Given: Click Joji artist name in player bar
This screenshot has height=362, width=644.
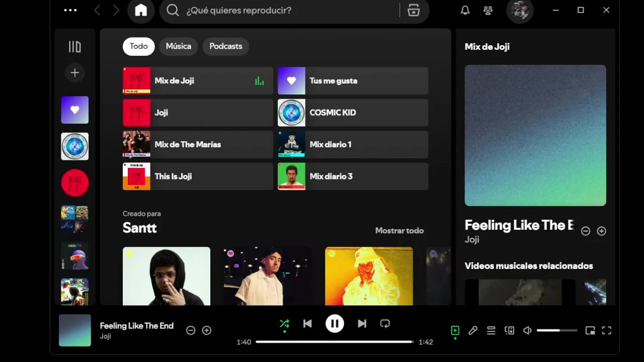Looking at the screenshot, I should click(x=105, y=336).
